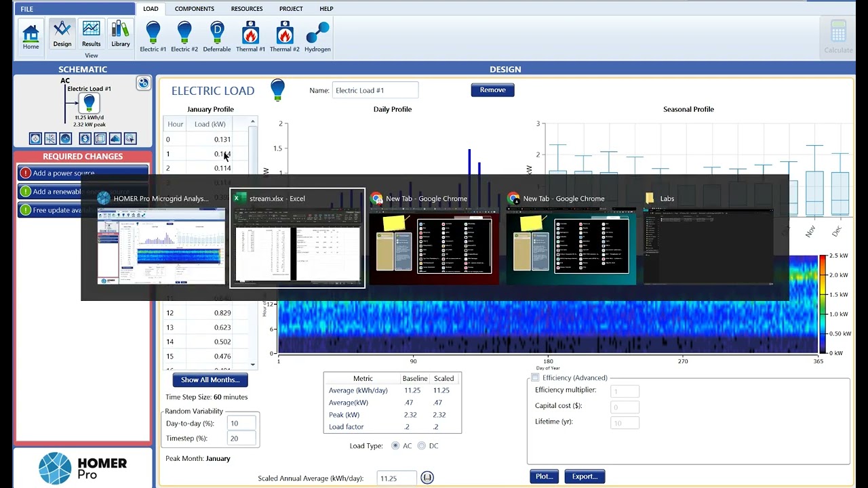Screen dimensions: 868x488
Task: Go to the Home view icon
Action: (x=31, y=37)
